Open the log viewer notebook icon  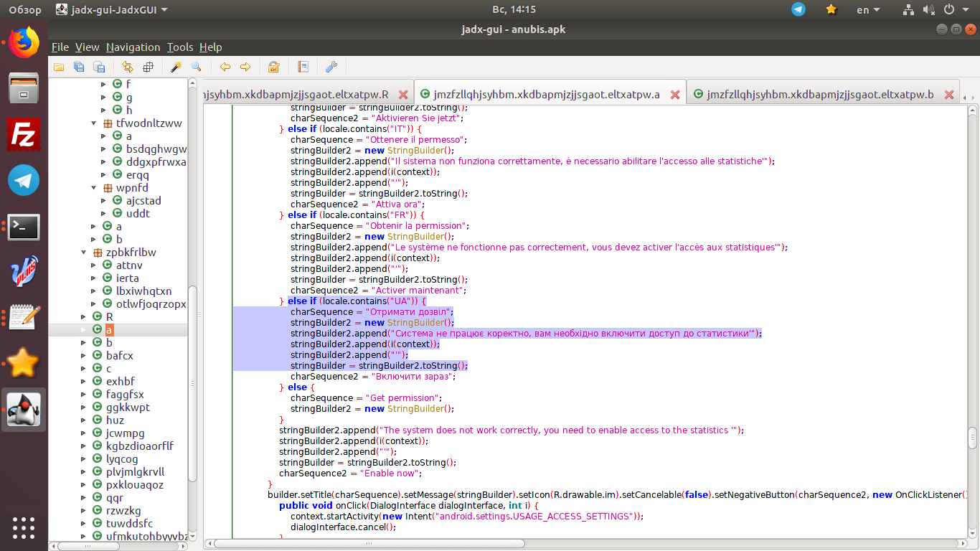coord(303,67)
